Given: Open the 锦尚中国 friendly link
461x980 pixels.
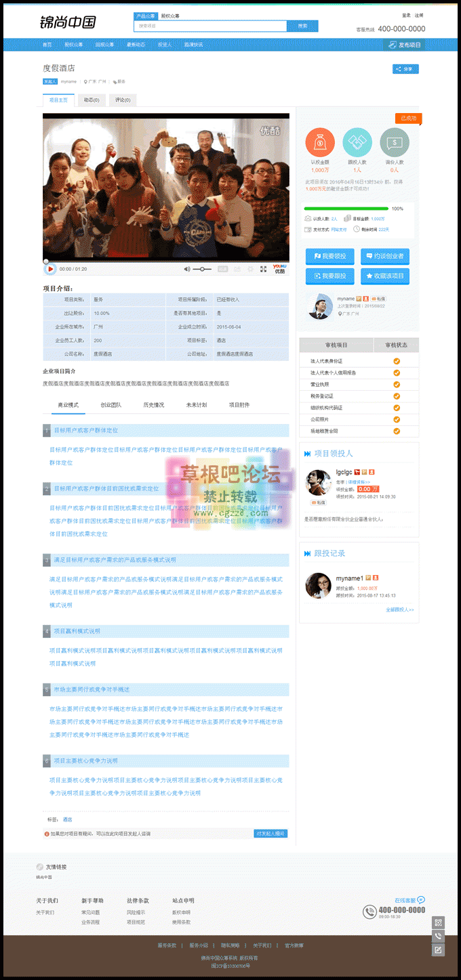Looking at the screenshot, I should 44,877.
